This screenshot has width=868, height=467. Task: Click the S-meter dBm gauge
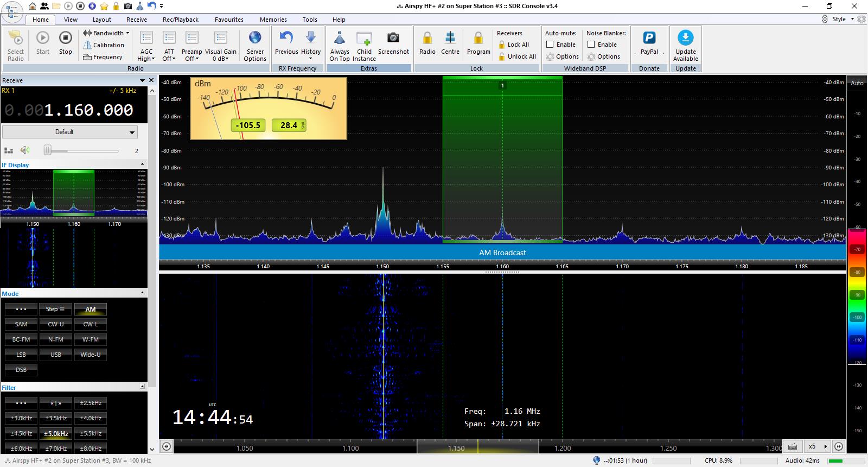[269, 109]
